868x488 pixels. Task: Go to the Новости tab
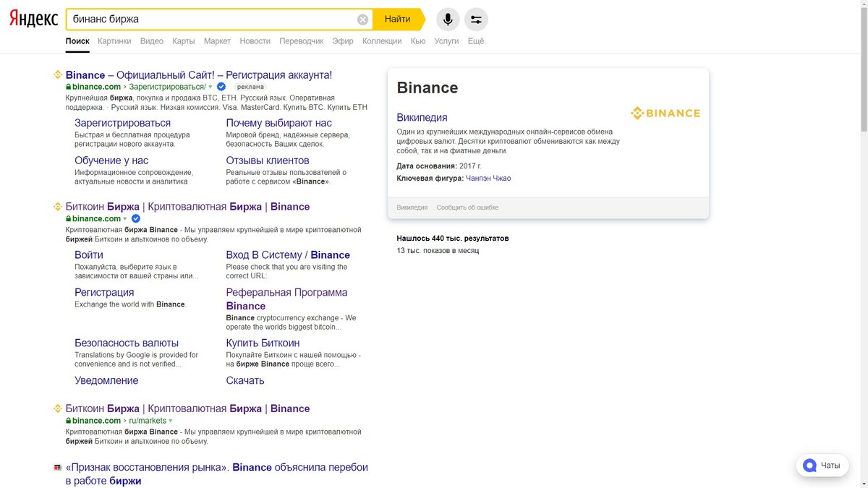point(255,41)
